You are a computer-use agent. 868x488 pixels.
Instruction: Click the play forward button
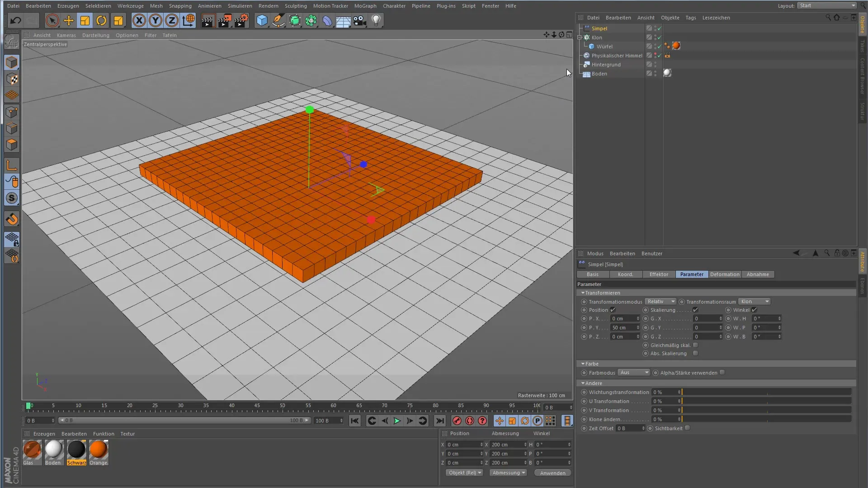[397, 421]
